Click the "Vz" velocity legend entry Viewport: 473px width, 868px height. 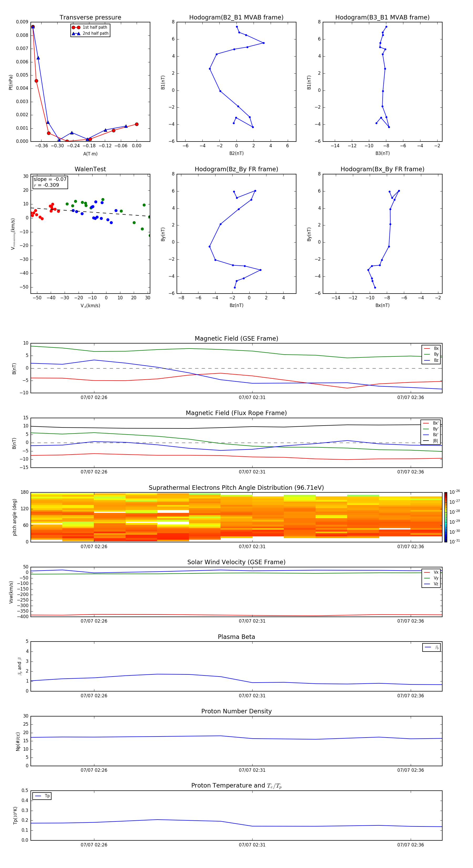tap(431, 584)
